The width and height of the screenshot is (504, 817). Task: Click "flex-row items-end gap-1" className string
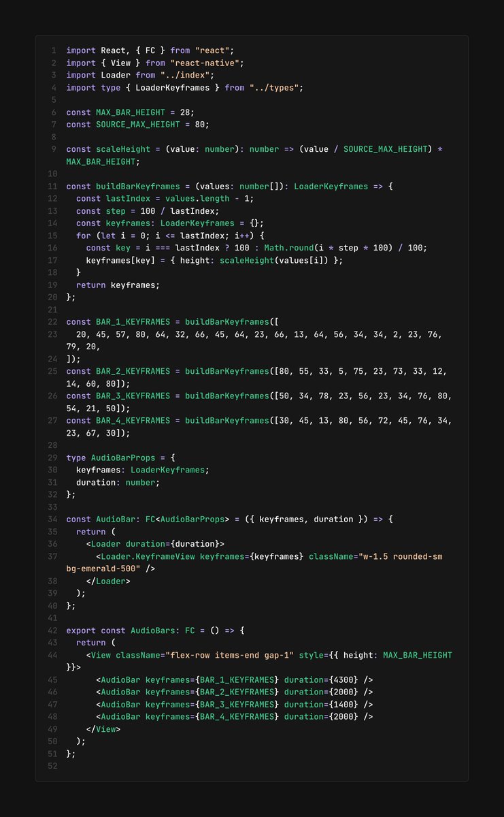[x=230, y=655]
